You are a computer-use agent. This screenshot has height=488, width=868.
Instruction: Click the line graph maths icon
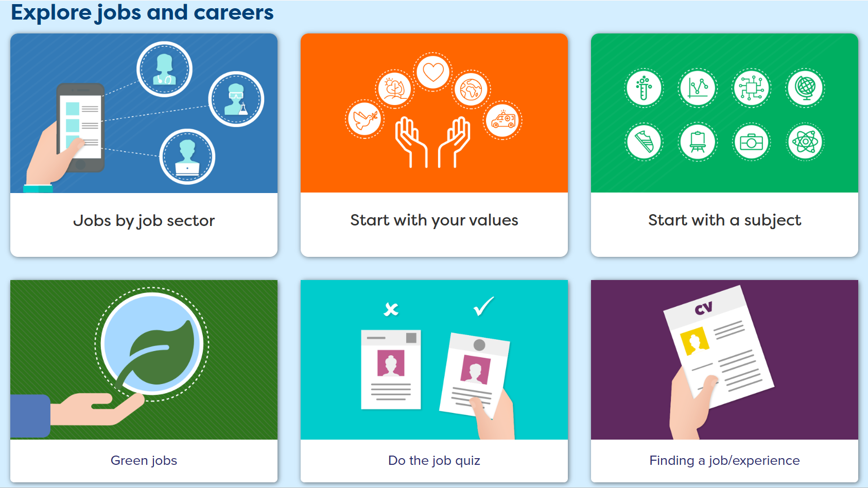pos(698,88)
